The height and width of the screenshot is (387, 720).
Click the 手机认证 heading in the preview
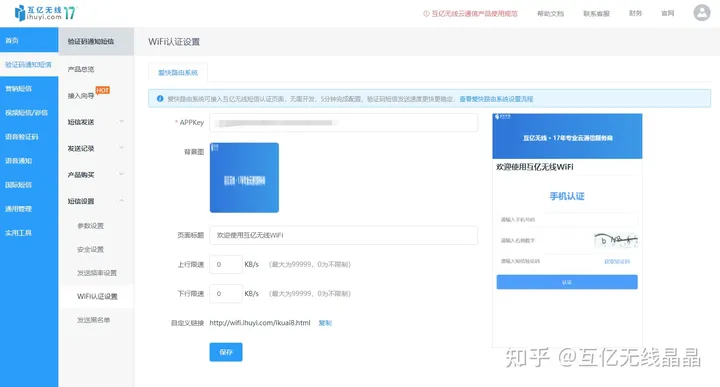567,196
